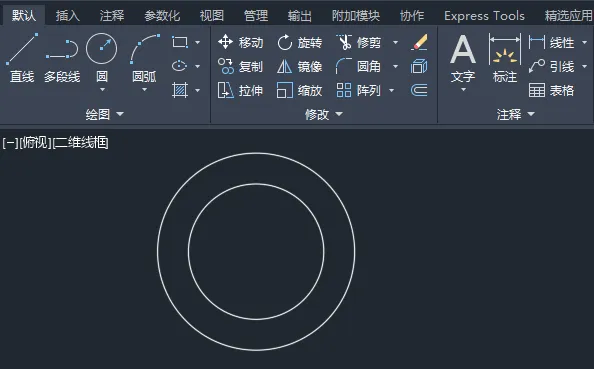Click the [俯视] view control
594x369 pixels.
pyautogui.click(x=35, y=143)
